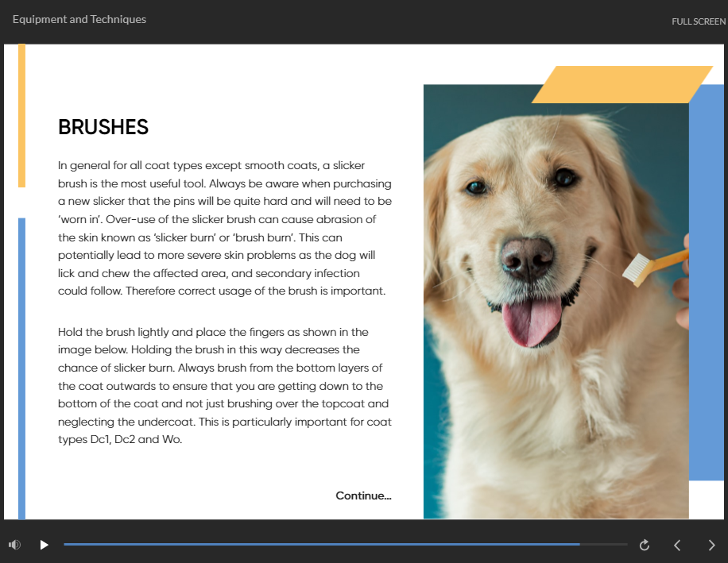Click the paragraph starting 'Hold the brush lightly'
This screenshot has height=563, width=728.
[x=224, y=385]
